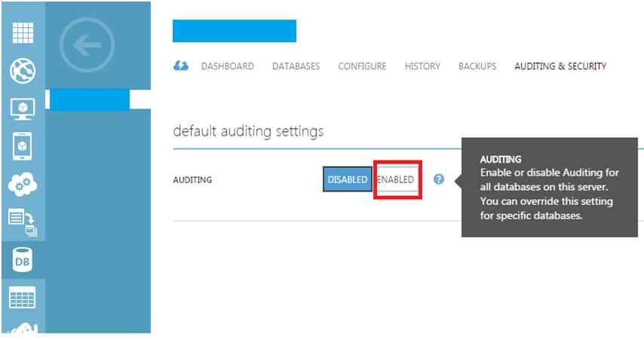The width and height of the screenshot is (644, 340).
Task: Open the document copy icon in the sidebar
Action: pos(23,222)
